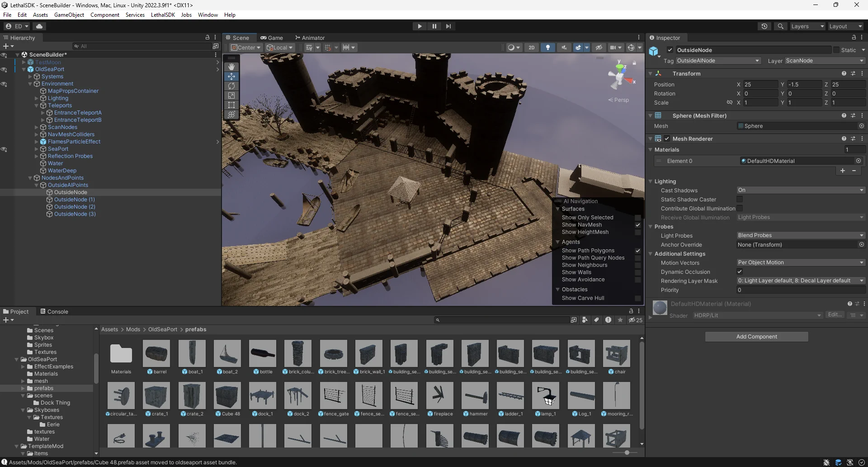Switch to the Console tab
Viewport: 868px width, 467px height.
tap(54, 312)
